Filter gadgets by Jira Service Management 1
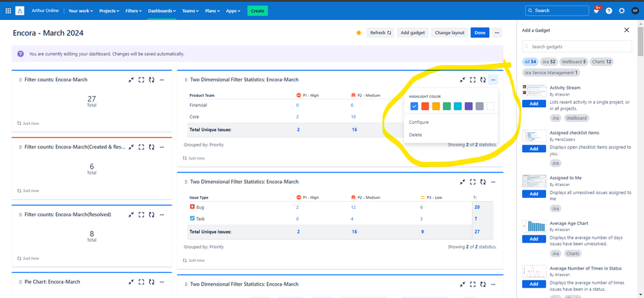The height and width of the screenshot is (298, 644). (x=551, y=73)
